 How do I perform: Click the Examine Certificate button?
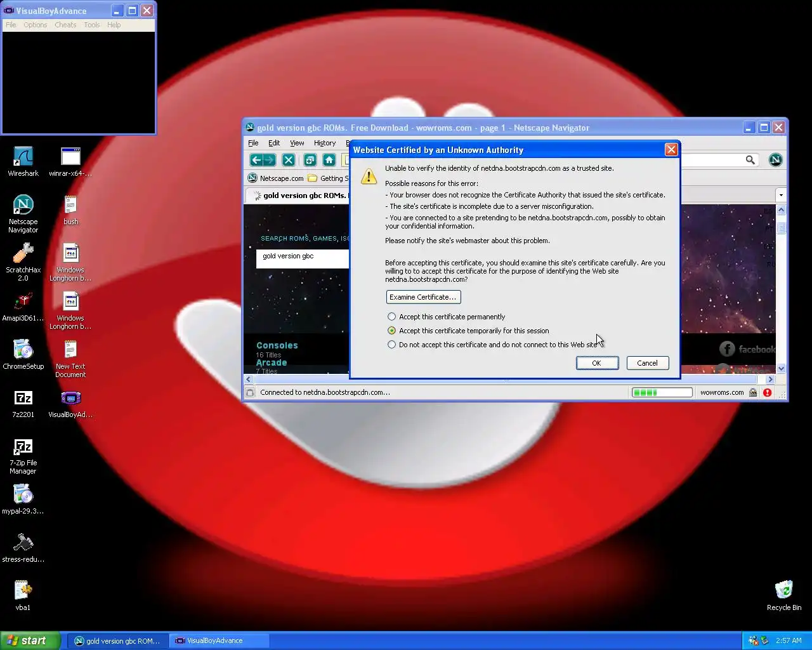tap(423, 297)
